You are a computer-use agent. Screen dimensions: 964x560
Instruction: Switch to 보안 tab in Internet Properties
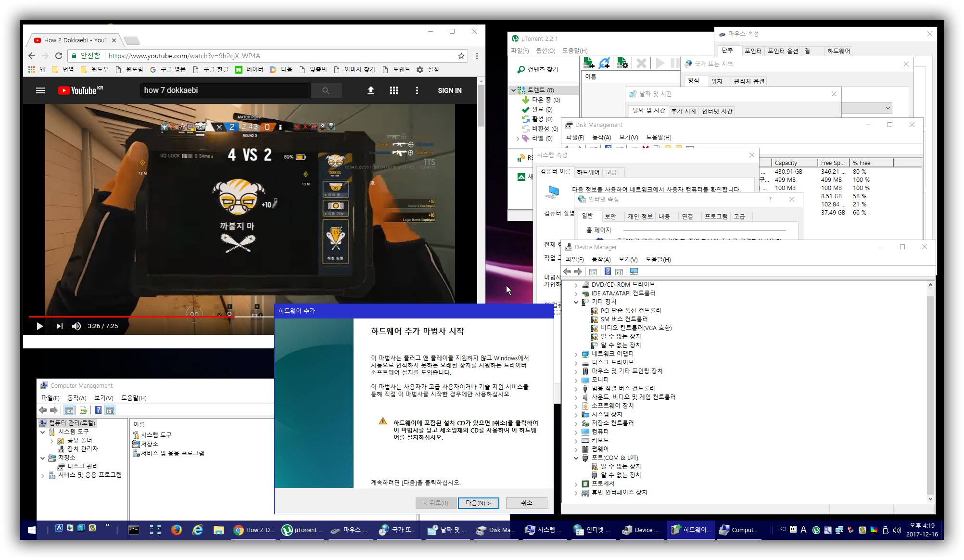(x=610, y=216)
